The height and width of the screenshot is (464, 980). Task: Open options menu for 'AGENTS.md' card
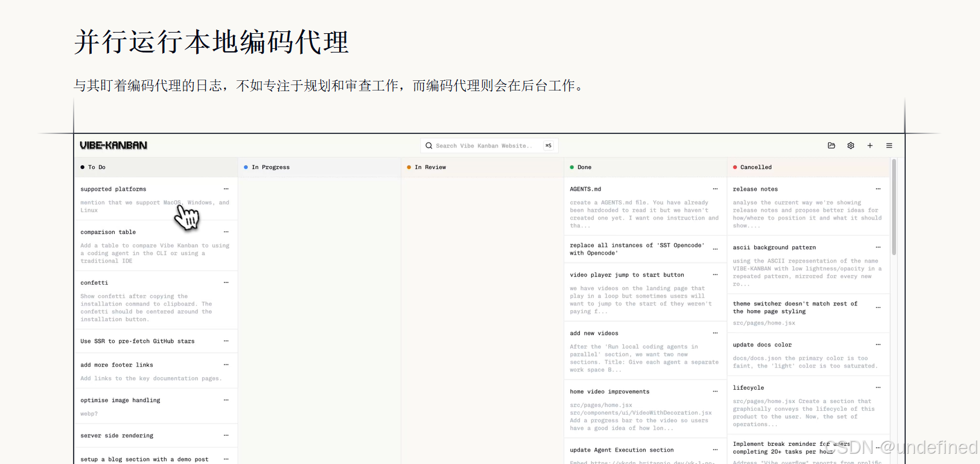715,189
